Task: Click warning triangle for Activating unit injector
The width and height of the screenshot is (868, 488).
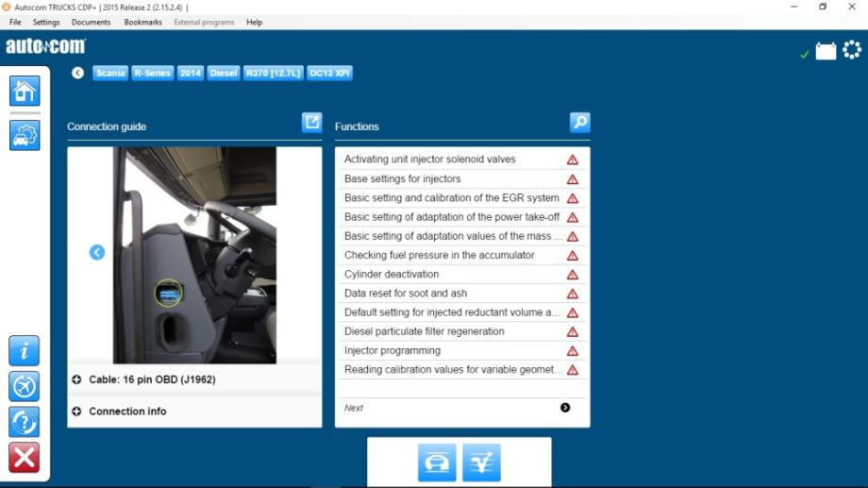Action: coord(573,160)
